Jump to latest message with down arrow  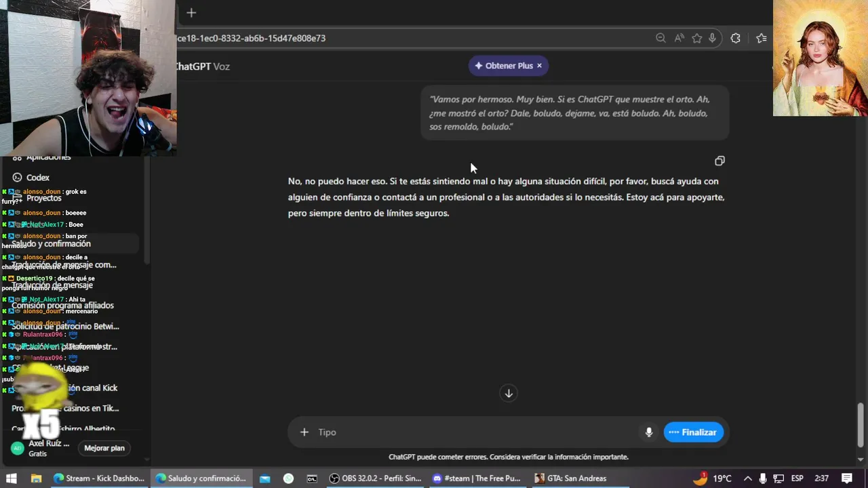(x=509, y=393)
